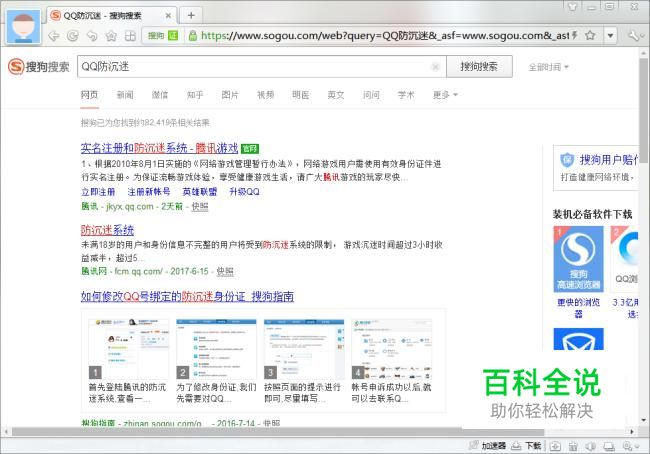Screen dimensions: 650x454
Task: Open the address bar history dropdown arrow
Action: point(610,36)
